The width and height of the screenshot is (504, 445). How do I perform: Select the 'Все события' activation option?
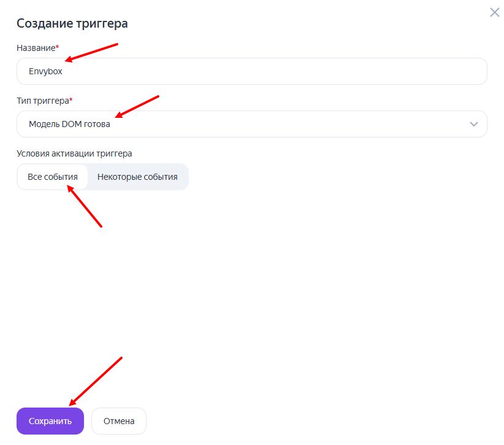pyautogui.click(x=53, y=177)
